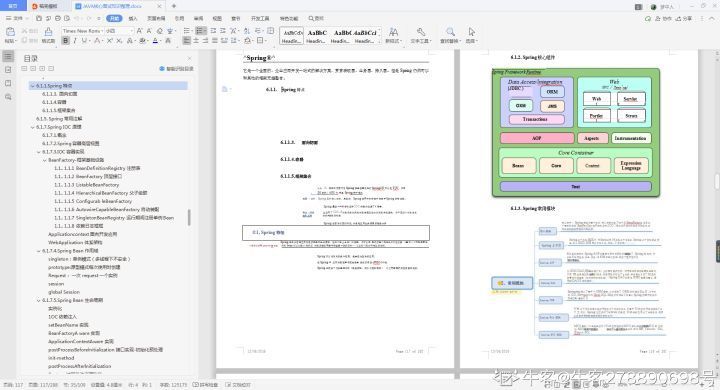Click the directory pane vertical scrollbar
This screenshot has width=720, height=390.
(189, 217)
